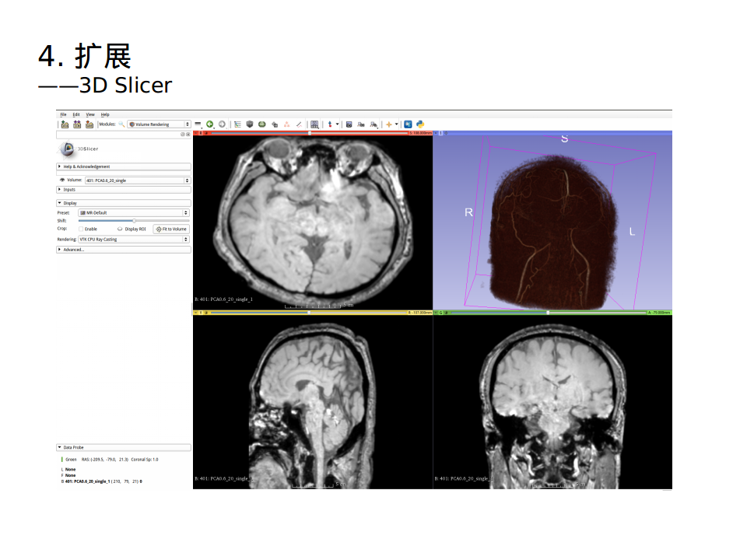The image size is (747, 560).
Task: Click the coronal brain slice image
Action: [x=552, y=407]
